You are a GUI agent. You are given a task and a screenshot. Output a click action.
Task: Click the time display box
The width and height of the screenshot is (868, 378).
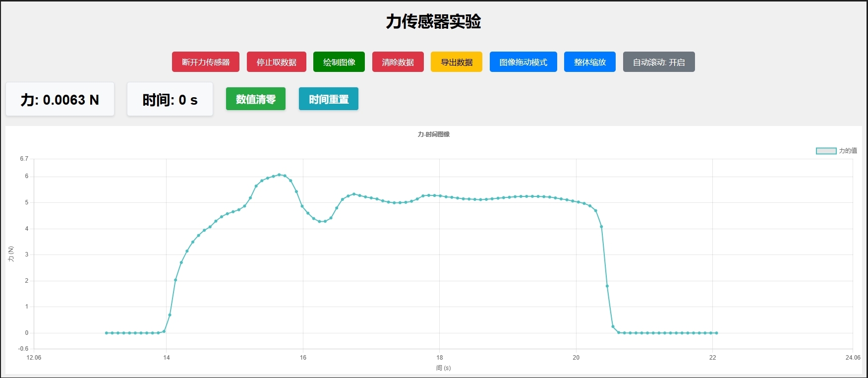170,100
